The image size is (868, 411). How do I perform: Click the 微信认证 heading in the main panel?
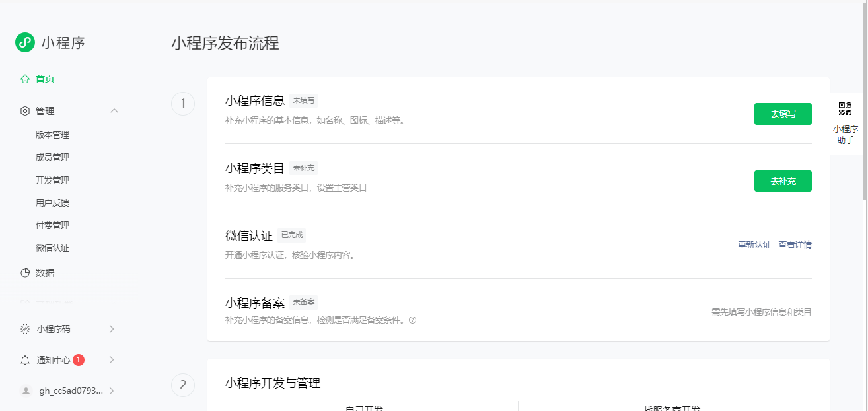tap(249, 235)
